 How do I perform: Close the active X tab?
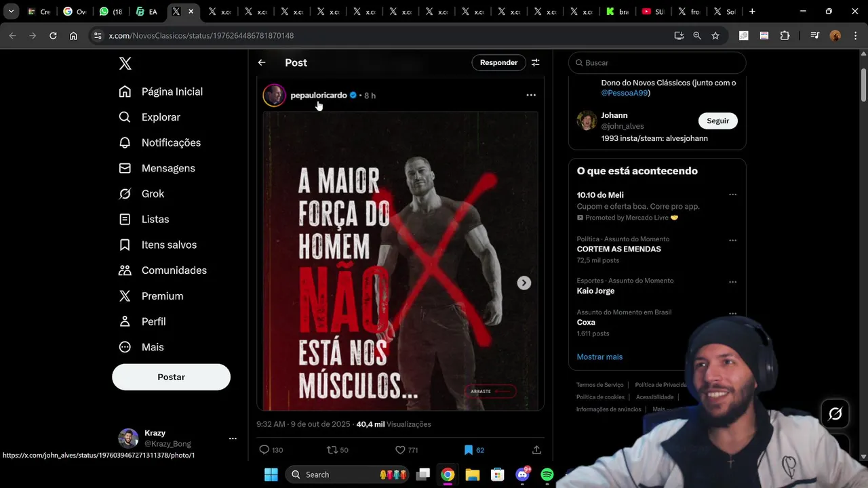coord(191,12)
